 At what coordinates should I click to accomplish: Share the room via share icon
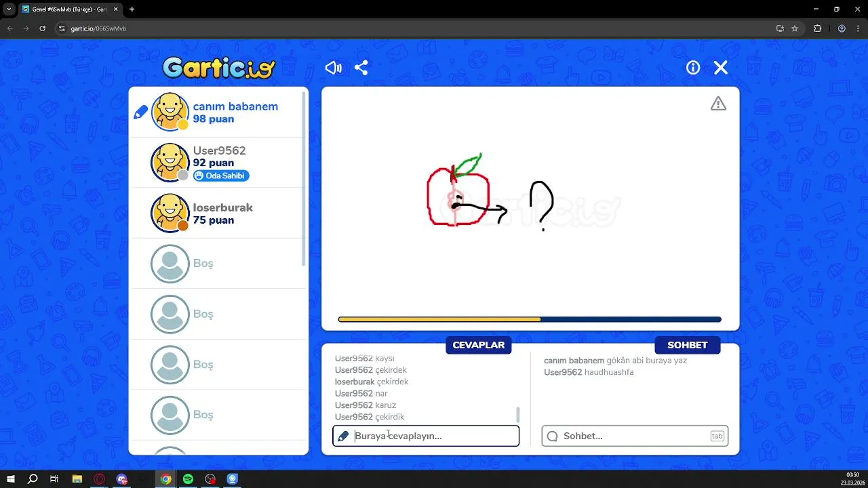pyautogui.click(x=361, y=68)
